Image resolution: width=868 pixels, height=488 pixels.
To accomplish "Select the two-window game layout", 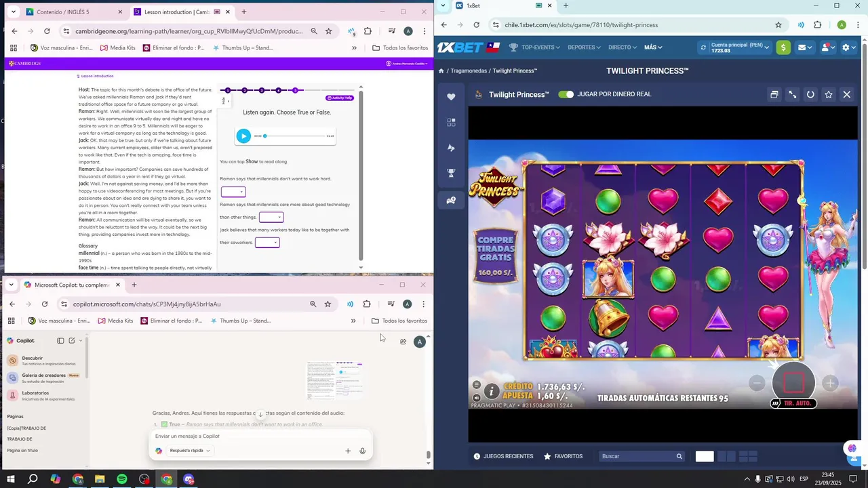I will [726, 456].
